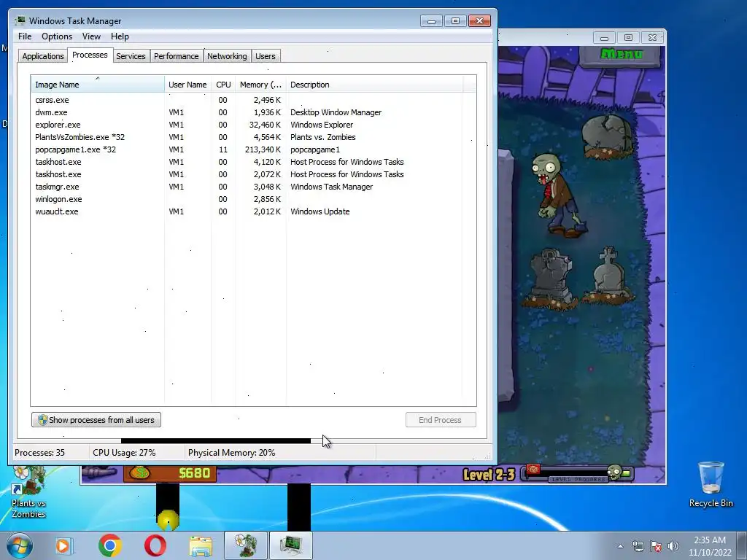Open Opera browser from the taskbar
Viewport: 747px width, 560px height.
(155, 545)
